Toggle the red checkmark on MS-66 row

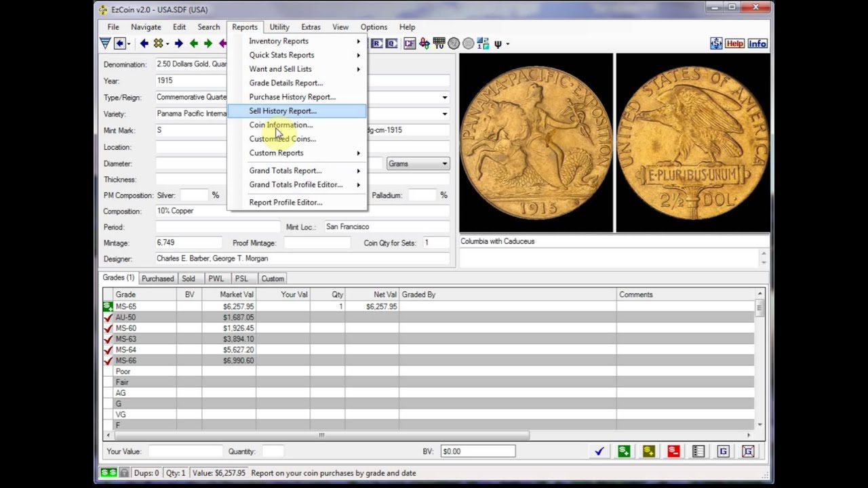point(108,361)
